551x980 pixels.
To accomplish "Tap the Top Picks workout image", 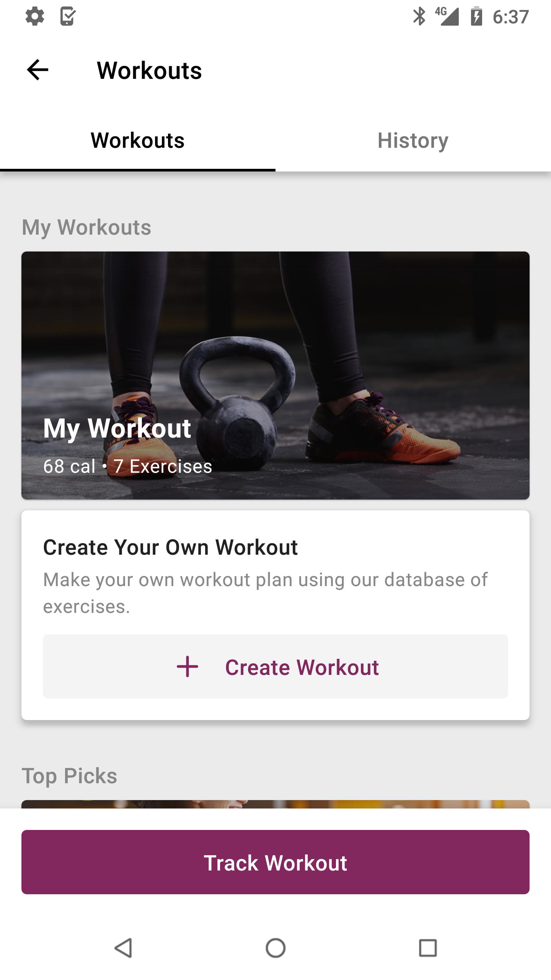I will 275,804.
